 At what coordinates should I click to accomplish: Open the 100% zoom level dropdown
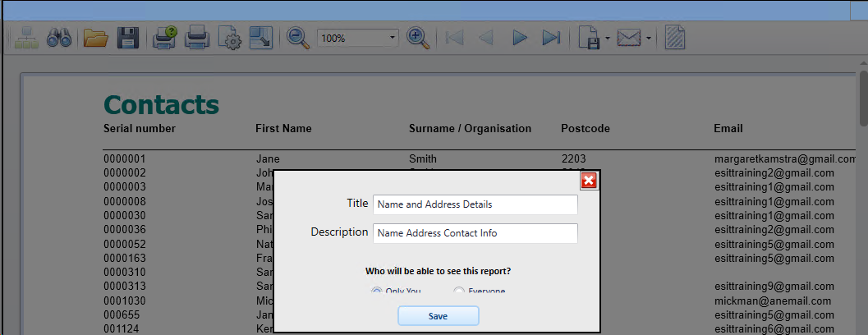click(393, 38)
